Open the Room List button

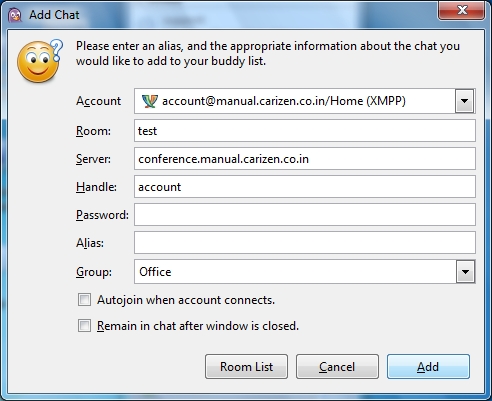pyautogui.click(x=246, y=367)
